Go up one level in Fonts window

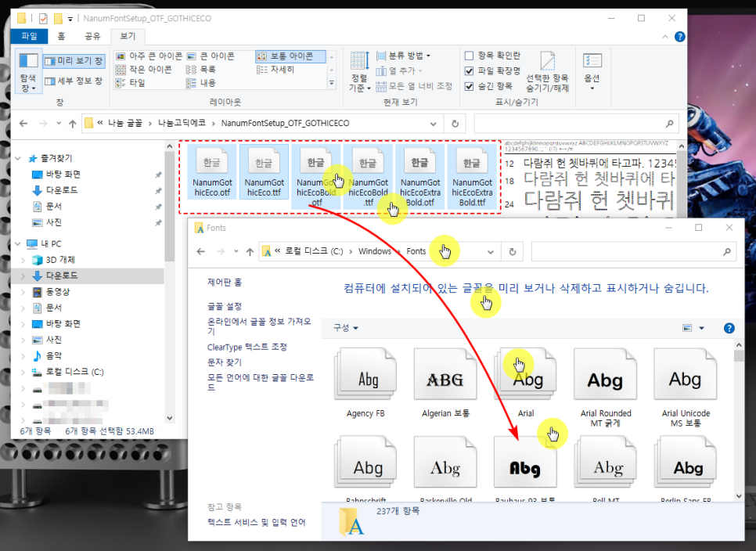tap(250, 252)
